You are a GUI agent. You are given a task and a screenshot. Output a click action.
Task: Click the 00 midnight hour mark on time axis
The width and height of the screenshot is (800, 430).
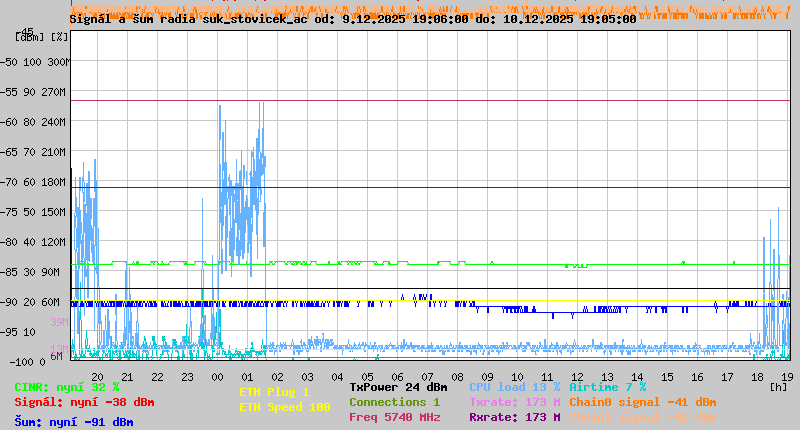click(x=218, y=377)
